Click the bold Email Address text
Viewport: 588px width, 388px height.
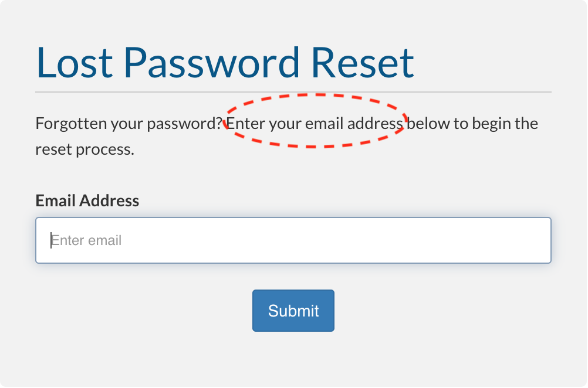click(x=87, y=200)
